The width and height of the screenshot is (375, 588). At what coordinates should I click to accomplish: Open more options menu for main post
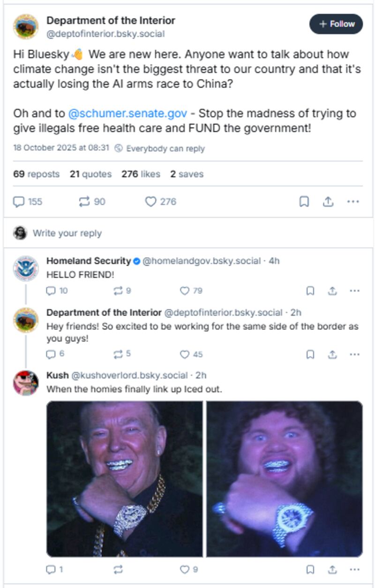click(x=353, y=202)
